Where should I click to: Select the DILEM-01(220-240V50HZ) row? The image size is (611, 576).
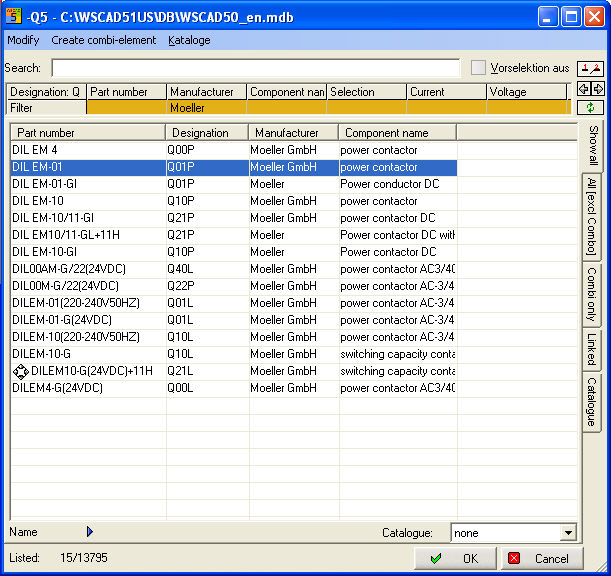pyautogui.click(x=234, y=303)
